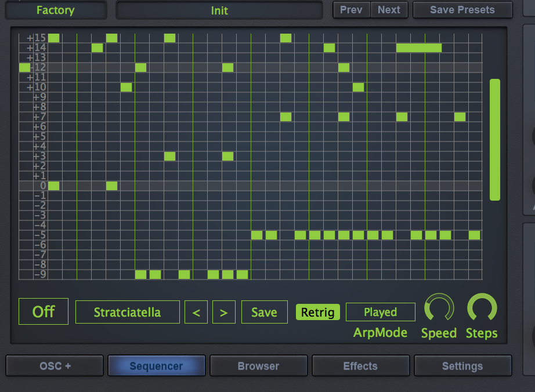
Task: Toggle the last note in row -5
Action: click(474, 235)
